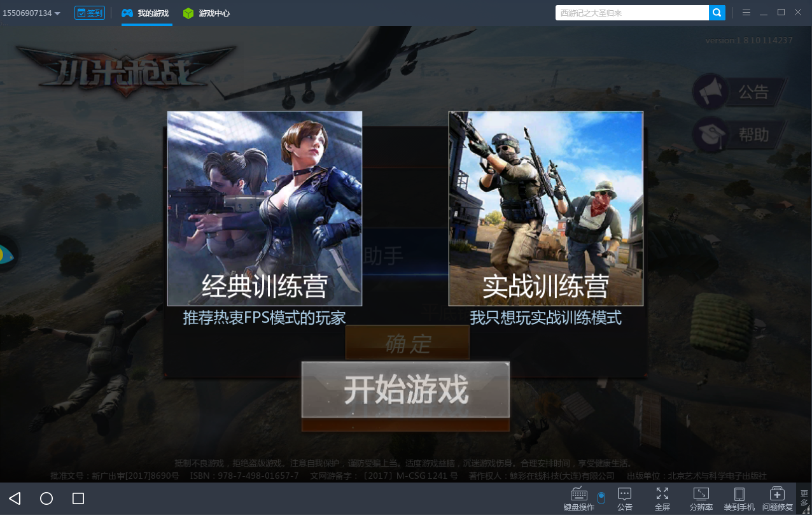Image resolution: width=812 pixels, height=515 pixels.
Task: Expand the 更多 more options
Action: click(x=804, y=498)
